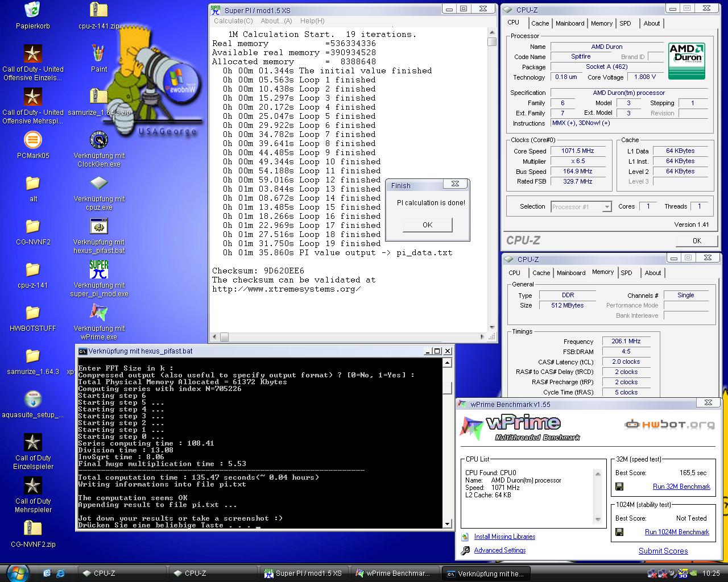This screenshot has height=582, width=728.
Task: Open the Paint desktop shortcut
Action: click(x=99, y=53)
